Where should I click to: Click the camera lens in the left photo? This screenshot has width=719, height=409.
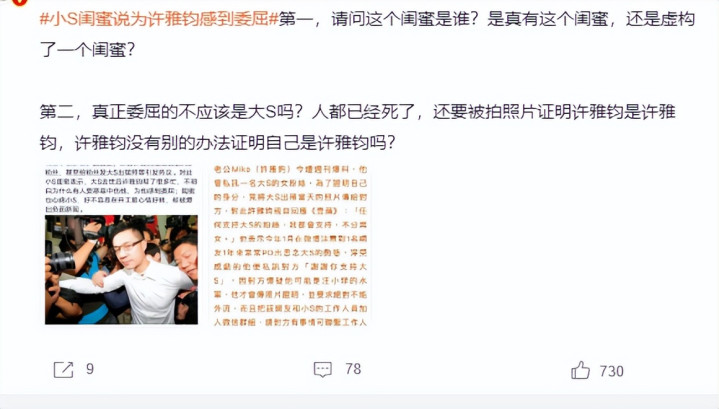(x=61, y=262)
